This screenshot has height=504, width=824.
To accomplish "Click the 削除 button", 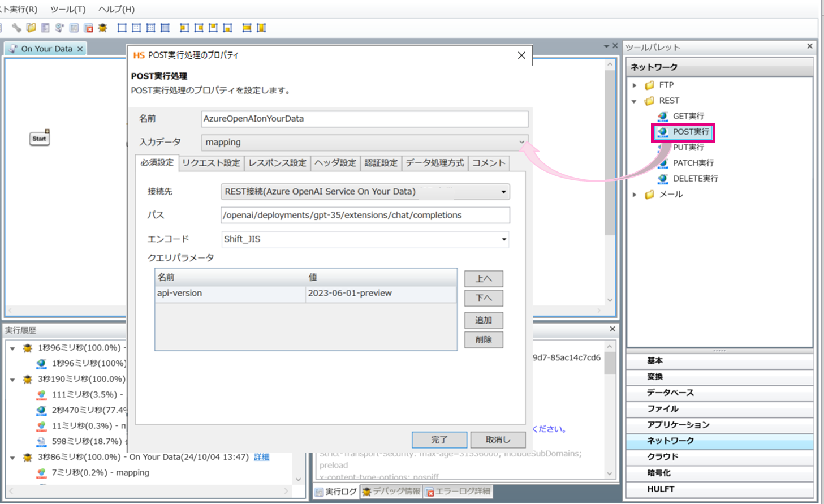I will [484, 339].
